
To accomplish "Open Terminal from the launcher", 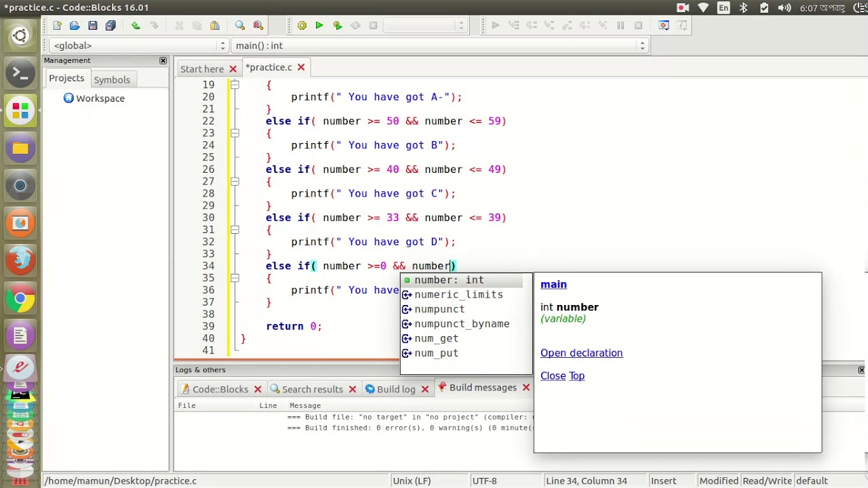I will click(x=20, y=73).
